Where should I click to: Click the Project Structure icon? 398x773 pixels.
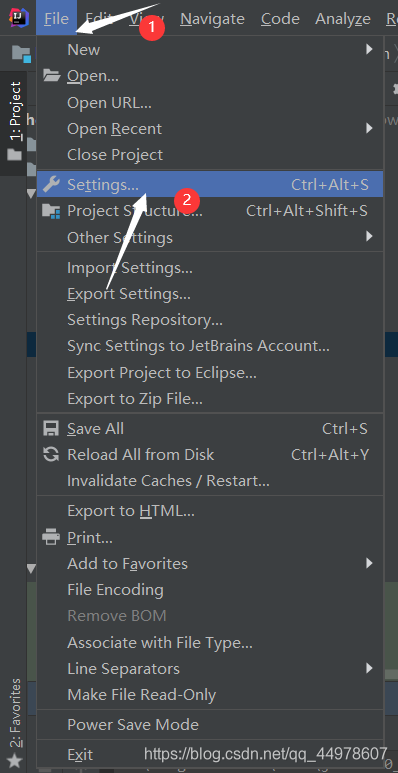[51, 211]
